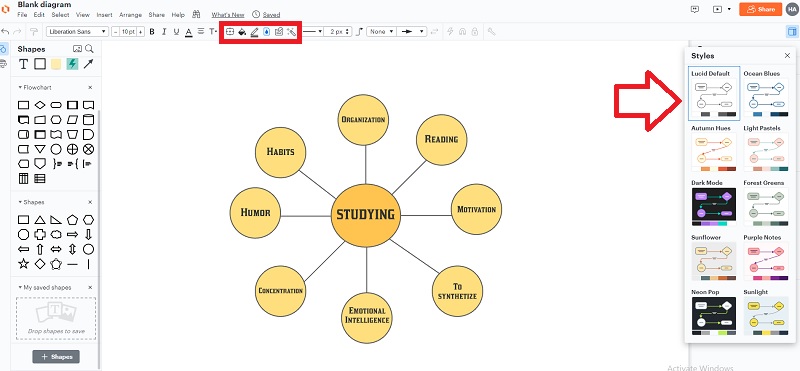The height and width of the screenshot is (371, 800).
Task: Open the text options T dropdown
Action: 213,32
